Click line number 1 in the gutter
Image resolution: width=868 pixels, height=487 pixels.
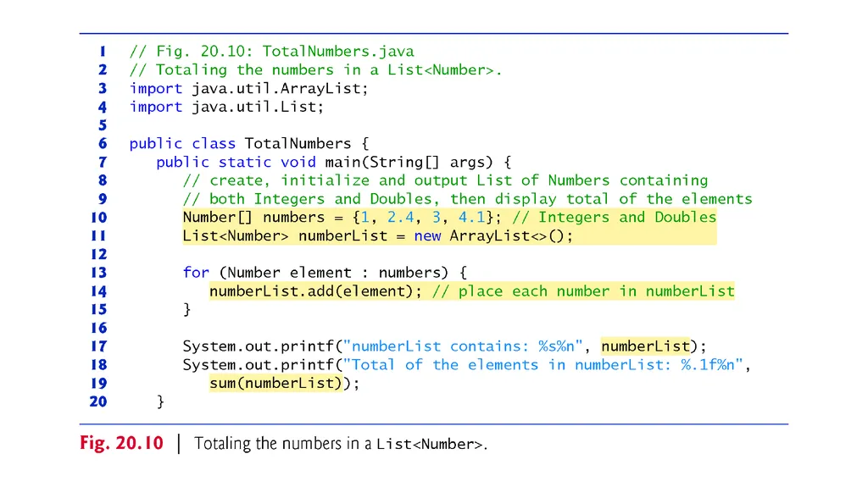click(103, 52)
